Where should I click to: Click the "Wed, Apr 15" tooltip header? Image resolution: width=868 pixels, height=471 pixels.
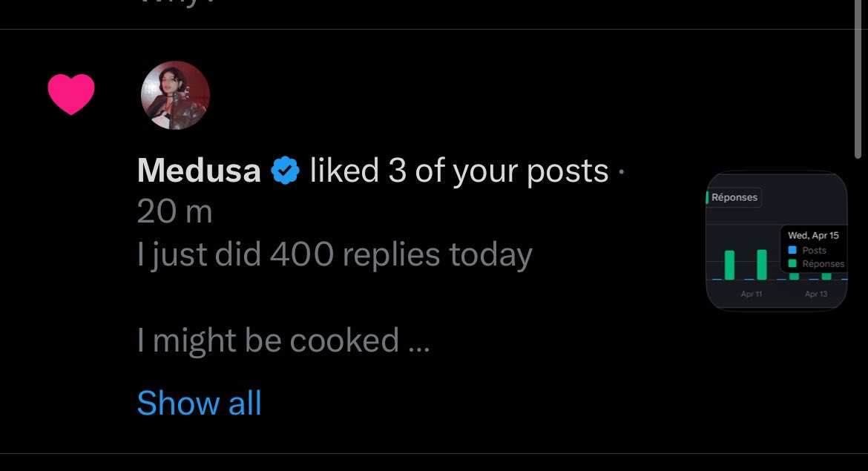813,236
